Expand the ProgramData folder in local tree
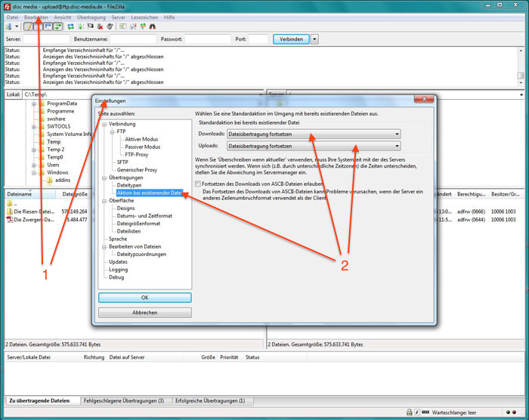Viewport: 529px width, 420px height. [x=34, y=103]
